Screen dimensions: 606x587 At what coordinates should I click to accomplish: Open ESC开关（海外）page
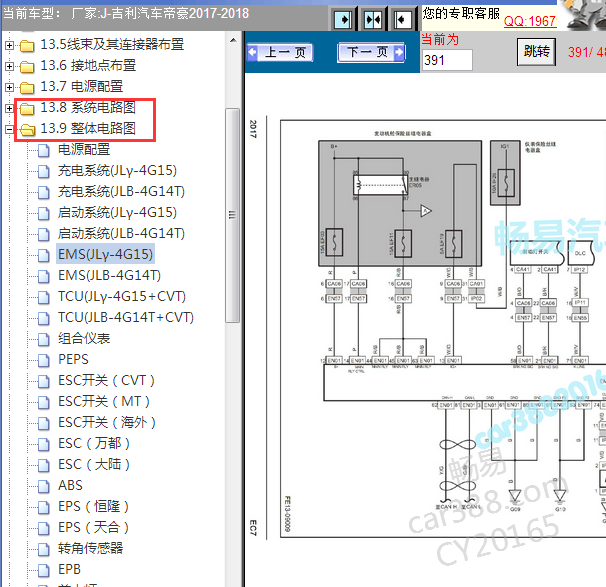click(x=107, y=422)
